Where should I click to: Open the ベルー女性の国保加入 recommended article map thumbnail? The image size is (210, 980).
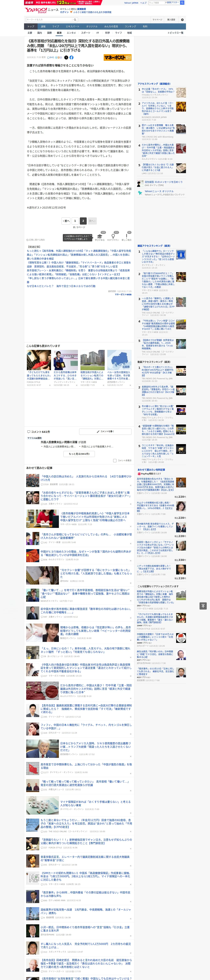pyautogui.click(x=119, y=360)
